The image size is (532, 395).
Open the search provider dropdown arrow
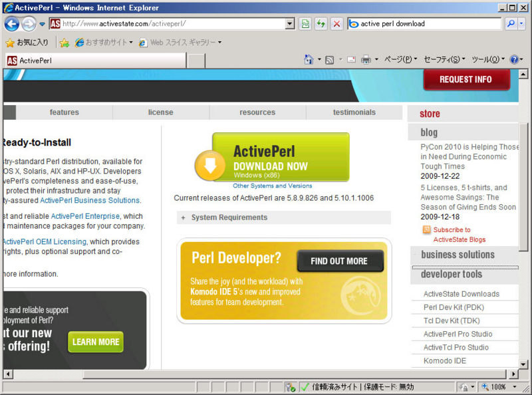(x=521, y=24)
